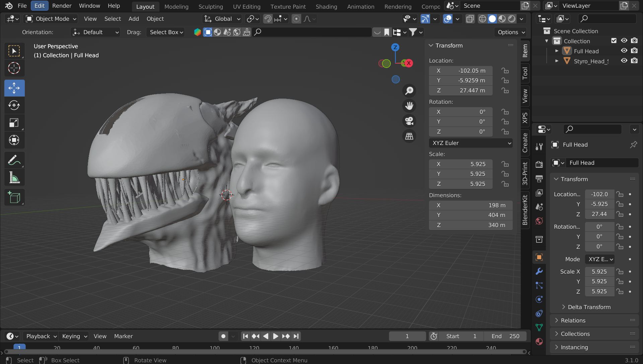Click the End frame 250 field
Viewport: 643px width, 364px height.
pos(505,336)
